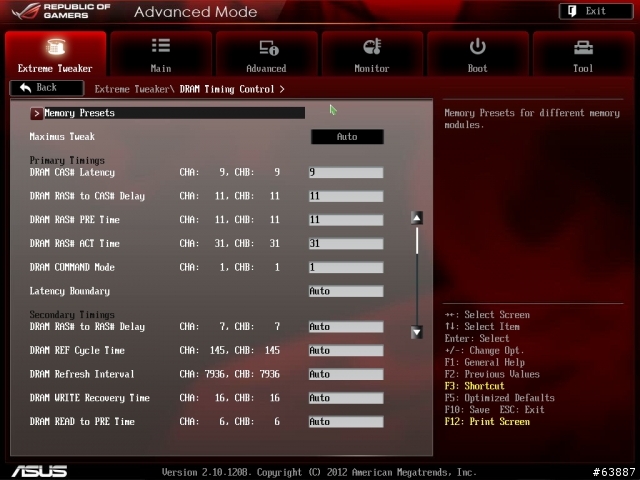The width and height of the screenshot is (640, 480).
Task: Click Extreme Tweaker breadcrumb link
Action: tap(134, 89)
